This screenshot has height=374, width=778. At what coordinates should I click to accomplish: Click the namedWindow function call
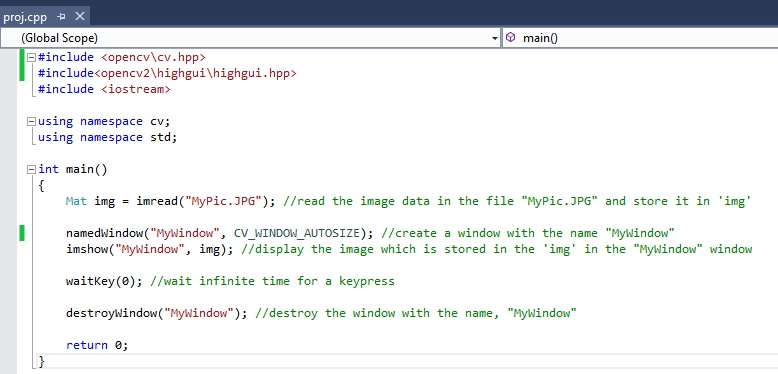104,233
